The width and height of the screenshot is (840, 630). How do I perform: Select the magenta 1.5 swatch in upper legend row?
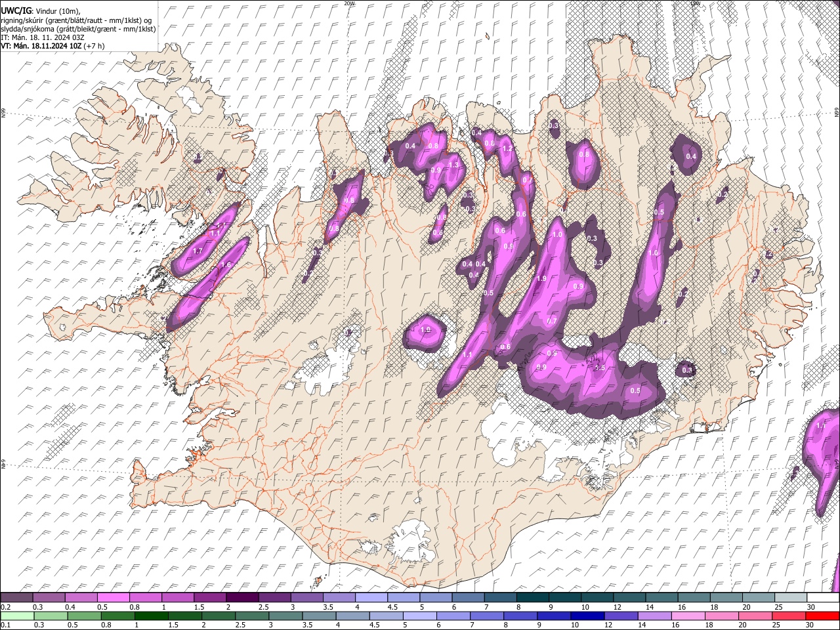[209, 597]
